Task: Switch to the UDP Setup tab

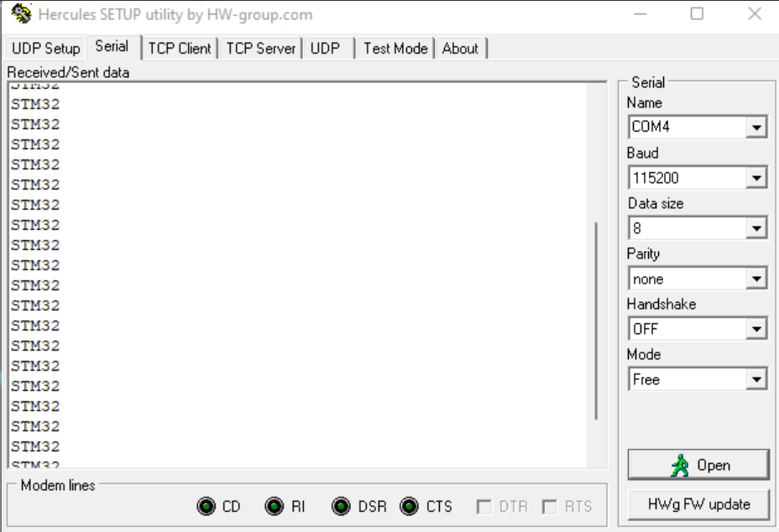Action: point(45,49)
